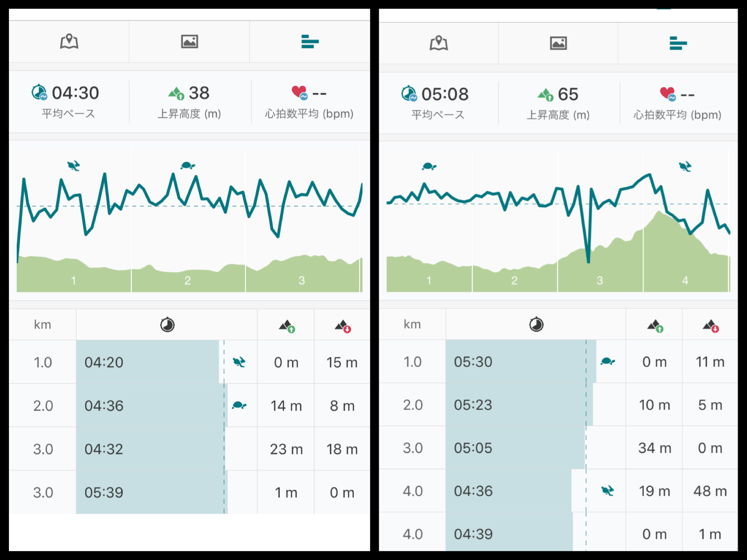Switch to photos tab in right panel
Image resolution: width=747 pixels, height=560 pixels.
point(558,43)
